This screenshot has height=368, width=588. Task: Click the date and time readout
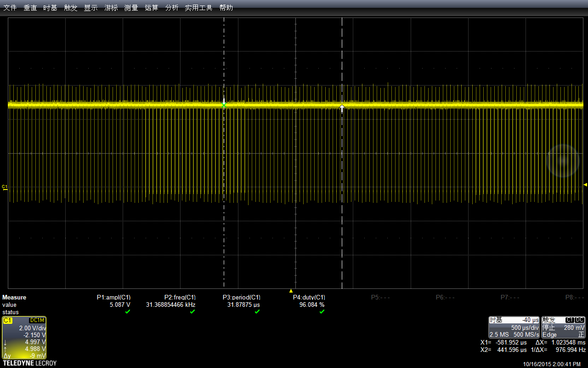(x=552, y=364)
